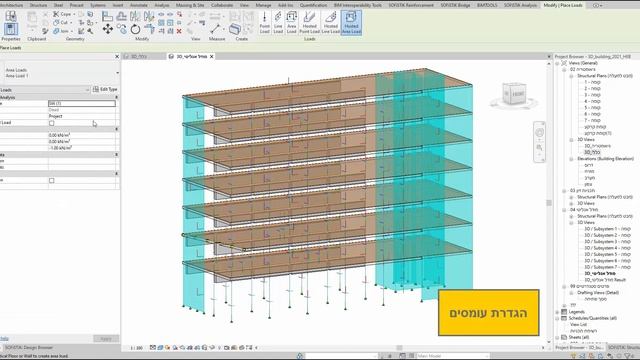Click the Offset tool icon

point(122,16)
